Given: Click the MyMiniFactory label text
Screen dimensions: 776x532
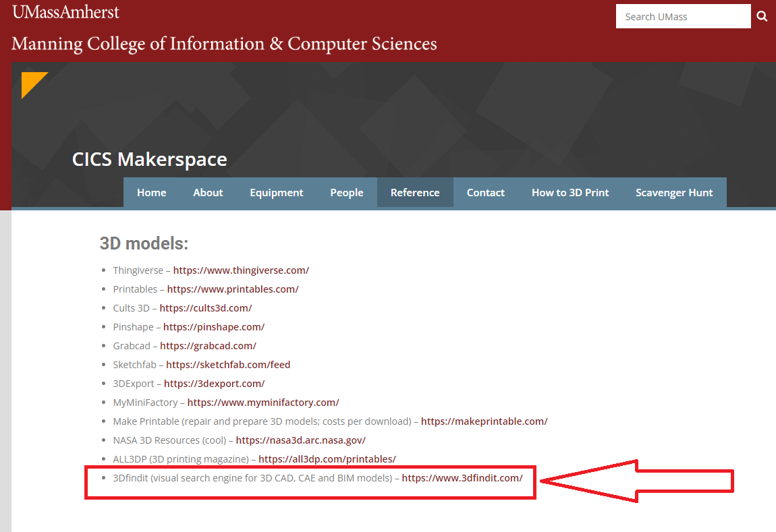Looking at the screenshot, I should pyautogui.click(x=145, y=403).
